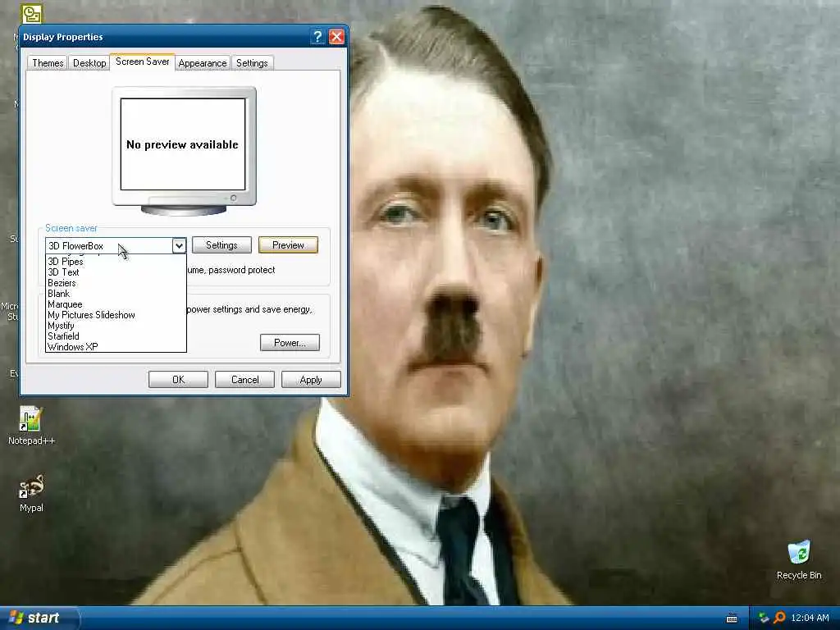The image size is (840, 630).
Task: Click the taskbar clock showing 12:04 AM
Action: [810, 619]
